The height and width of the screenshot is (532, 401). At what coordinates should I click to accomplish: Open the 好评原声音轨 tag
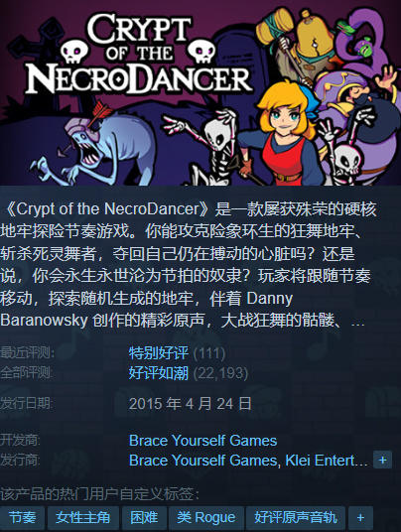point(296,518)
